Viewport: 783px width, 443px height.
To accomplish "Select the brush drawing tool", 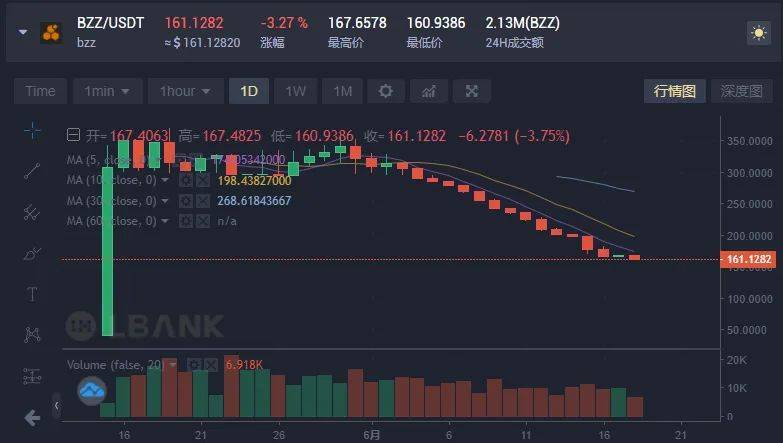I will (x=32, y=254).
